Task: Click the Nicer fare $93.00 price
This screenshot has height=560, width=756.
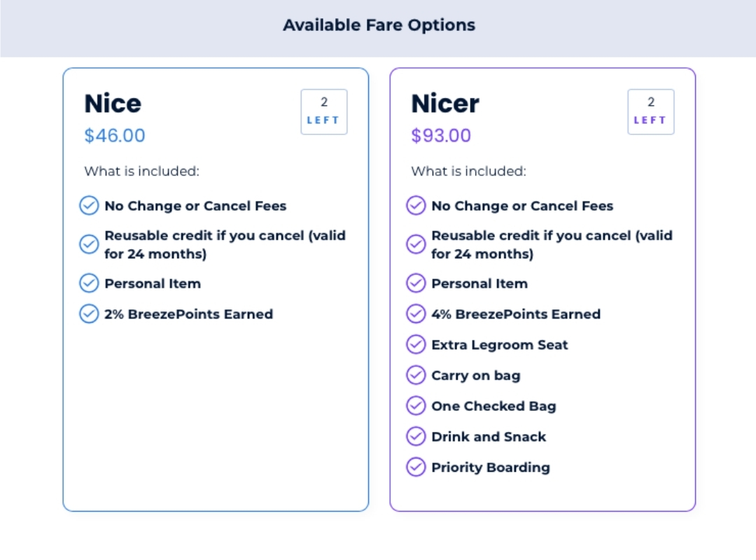Action: (x=441, y=136)
